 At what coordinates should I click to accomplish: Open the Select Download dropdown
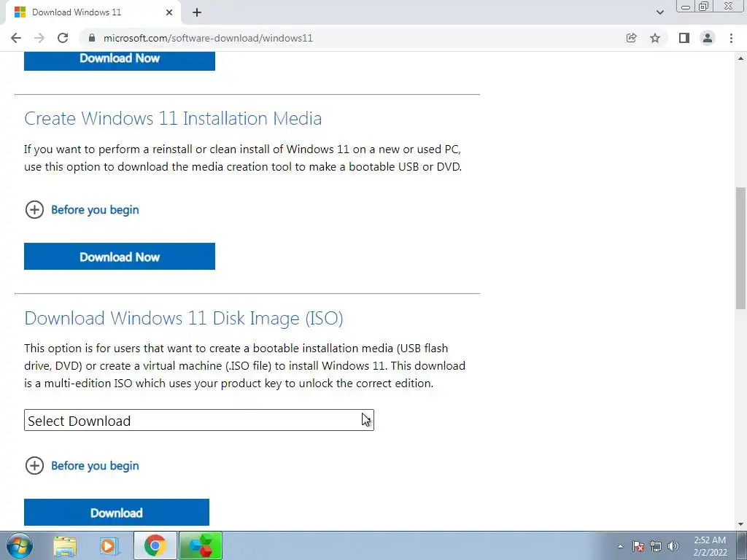pyautogui.click(x=199, y=420)
